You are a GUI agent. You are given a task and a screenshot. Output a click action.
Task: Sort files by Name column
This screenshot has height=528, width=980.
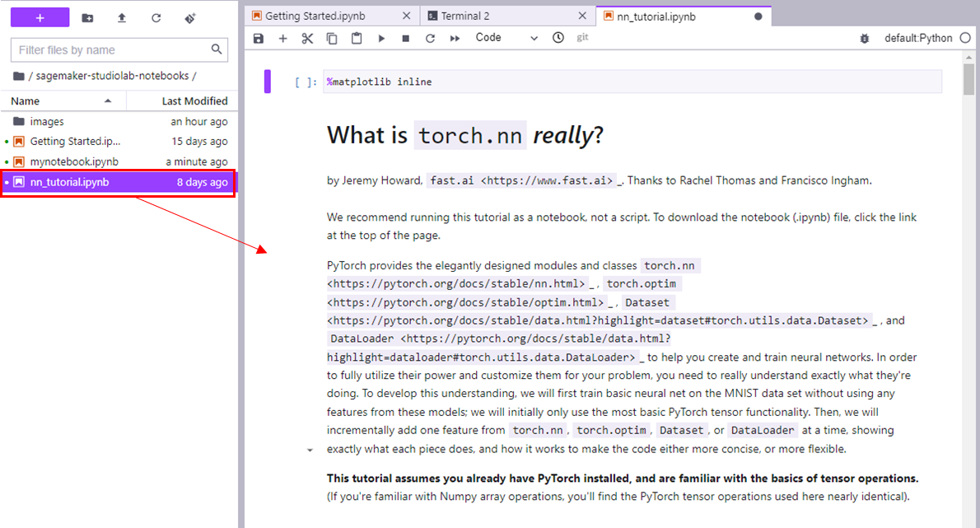coord(63,100)
